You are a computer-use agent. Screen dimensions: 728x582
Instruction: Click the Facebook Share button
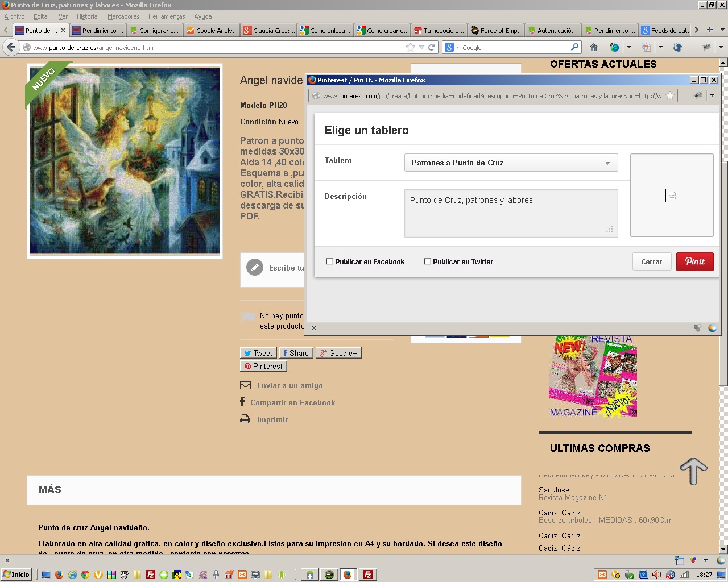pos(296,353)
